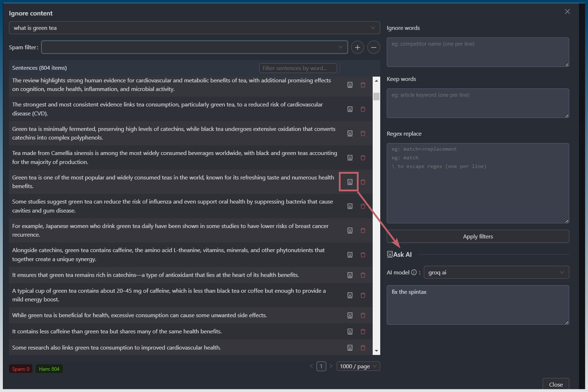
Task: Focus the Ignore words text area
Action: coord(477,52)
